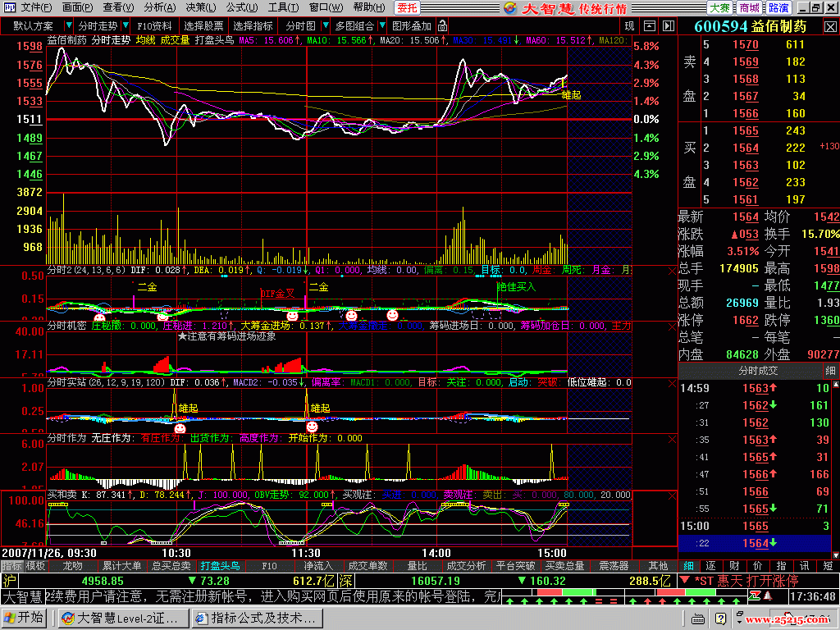Click the F10资料 button
The height and width of the screenshot is (630, 840).
point(155,26)
